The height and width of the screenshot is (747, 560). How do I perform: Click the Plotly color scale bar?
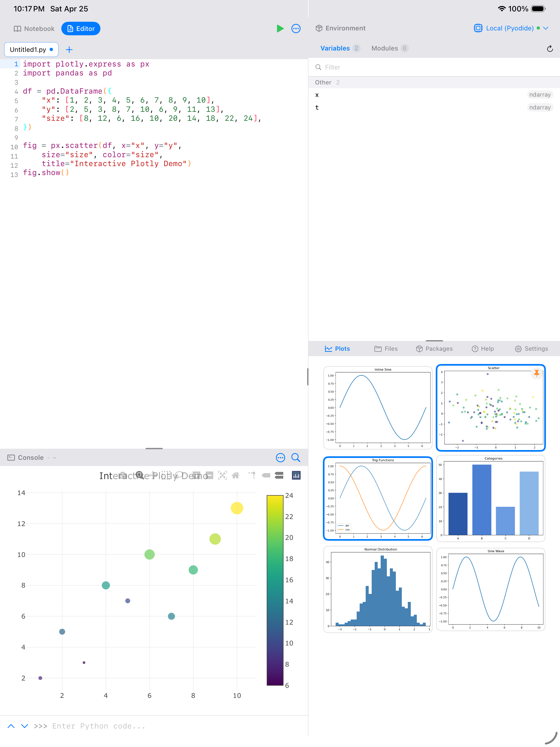[275, 590]
